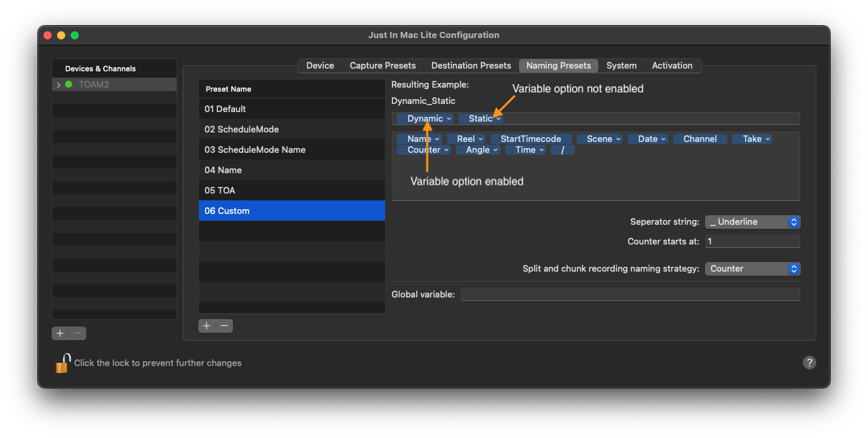Click the Angle token chip
Viewport: 868px width, 438px height.
pyautogui.click(x=478, y=150)
